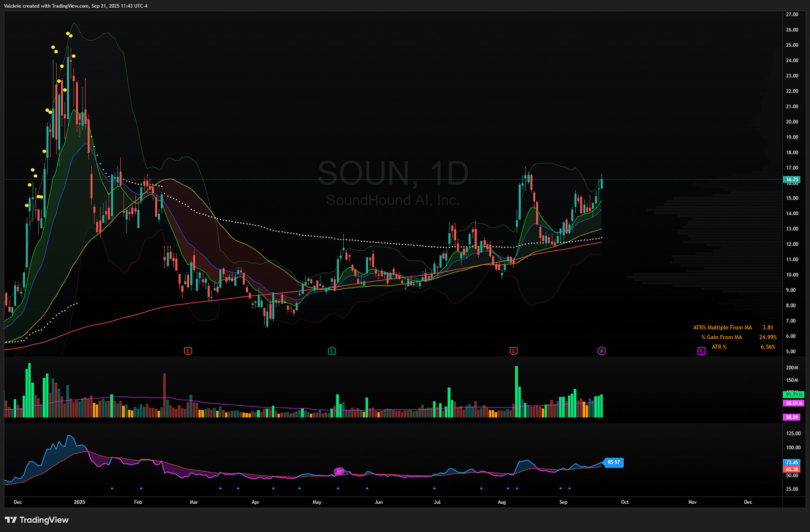Click the 6.56% ATR value
This screenshot has width=810, height=532.
click(x=768, y=347)
